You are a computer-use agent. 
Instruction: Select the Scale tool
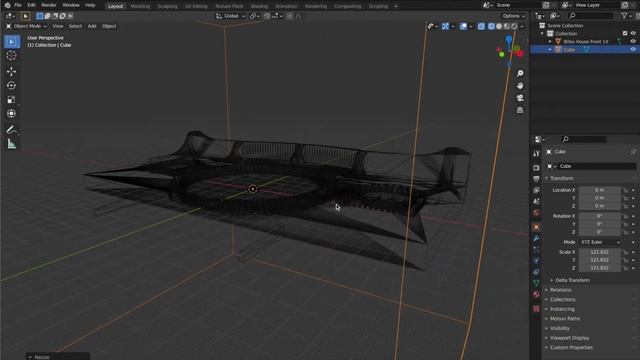[x=11, y=100]
